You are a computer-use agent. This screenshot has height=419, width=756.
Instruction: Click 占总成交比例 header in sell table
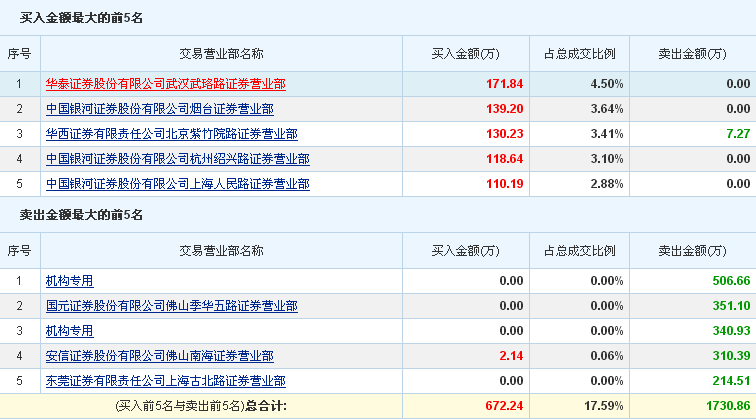coord(580,251)
